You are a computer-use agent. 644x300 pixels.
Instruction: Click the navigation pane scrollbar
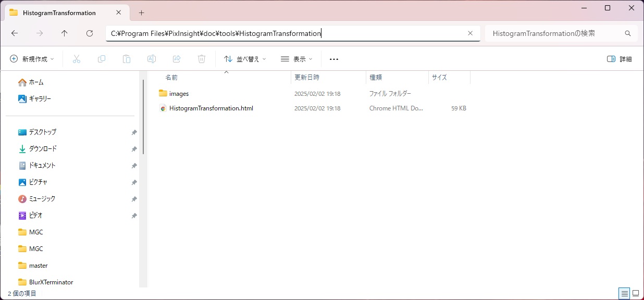143,116
